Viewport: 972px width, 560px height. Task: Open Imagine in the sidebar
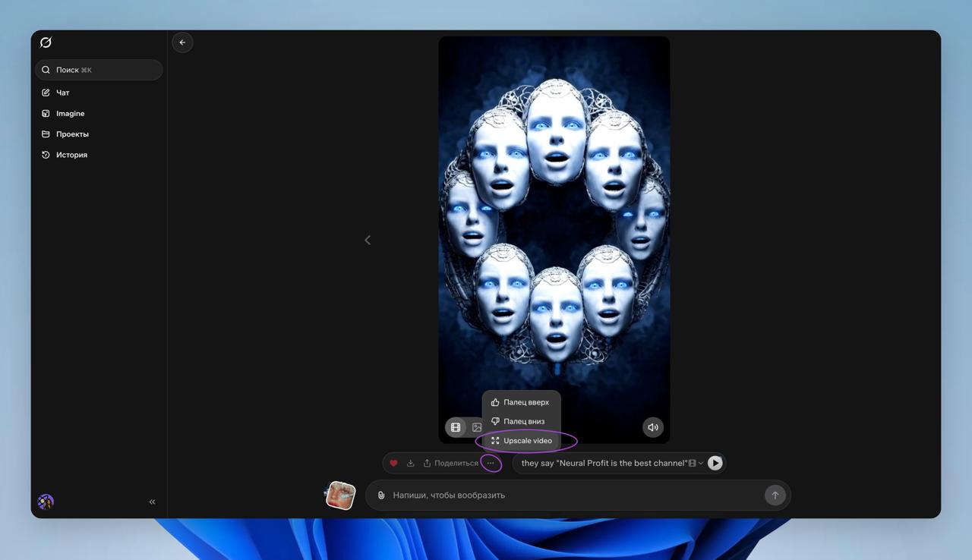(70, 113)
